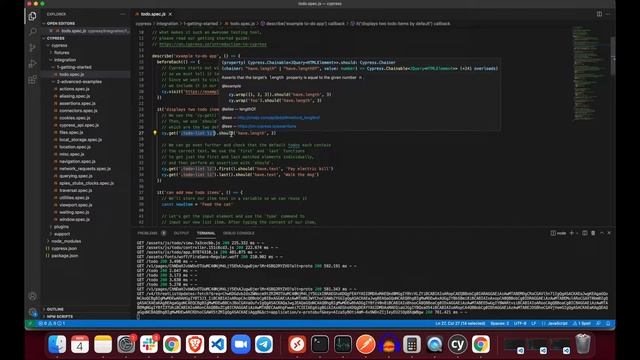Screen dimensions: 640x360
Task: Open Explorer panel more actions ellipsis
Action: coord(123,14)
